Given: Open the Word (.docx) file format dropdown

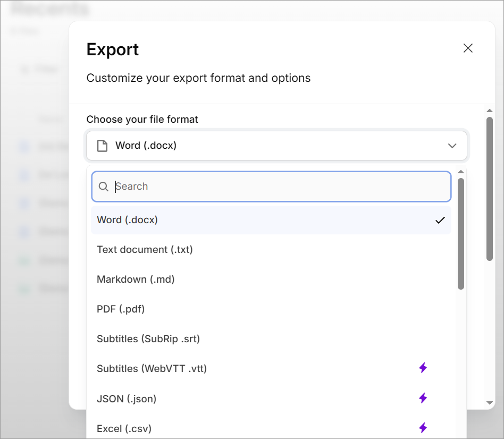Looking at the screenshot, I should pyautogui.click(x=276, y=146).
